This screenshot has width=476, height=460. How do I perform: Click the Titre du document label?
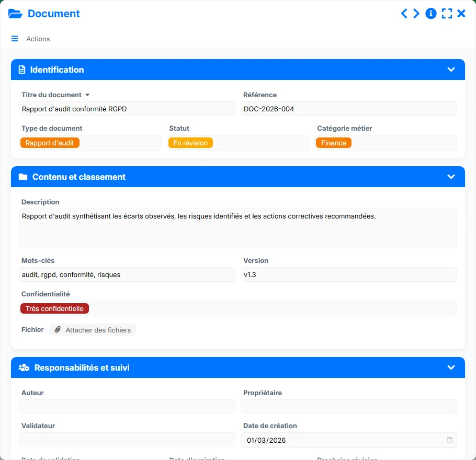51,95
